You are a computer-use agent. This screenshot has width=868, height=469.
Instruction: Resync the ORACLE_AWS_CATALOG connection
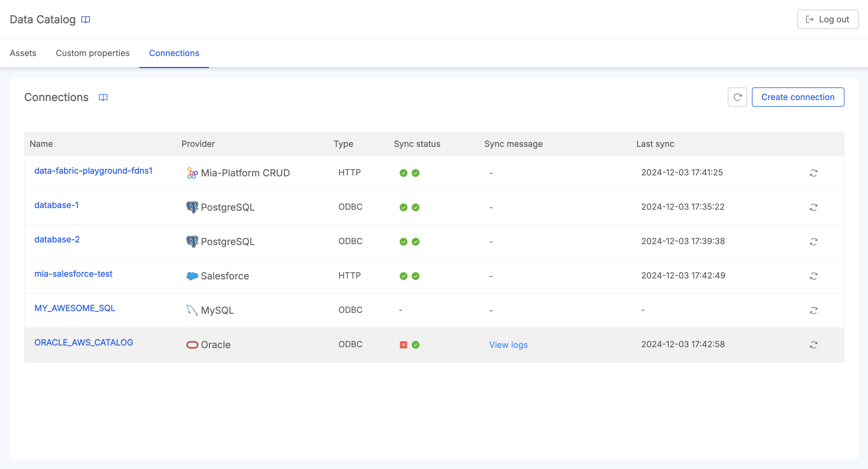(x=814, y=345)
